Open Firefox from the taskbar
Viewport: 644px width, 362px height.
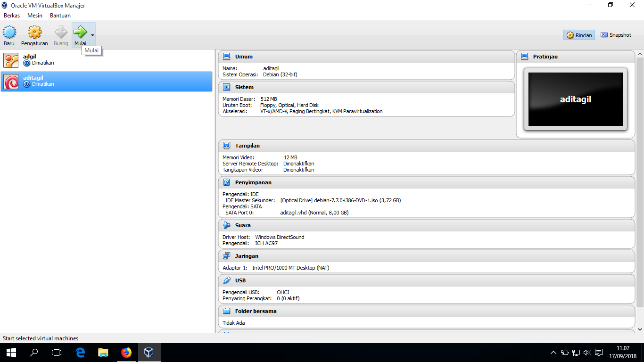pos(126,352)
